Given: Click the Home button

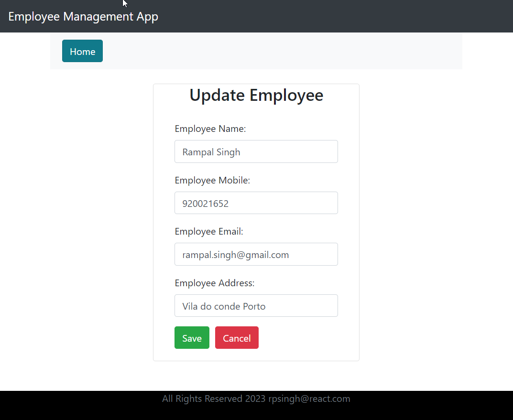Looking at the screenshot, I should (x=82, y=51).
